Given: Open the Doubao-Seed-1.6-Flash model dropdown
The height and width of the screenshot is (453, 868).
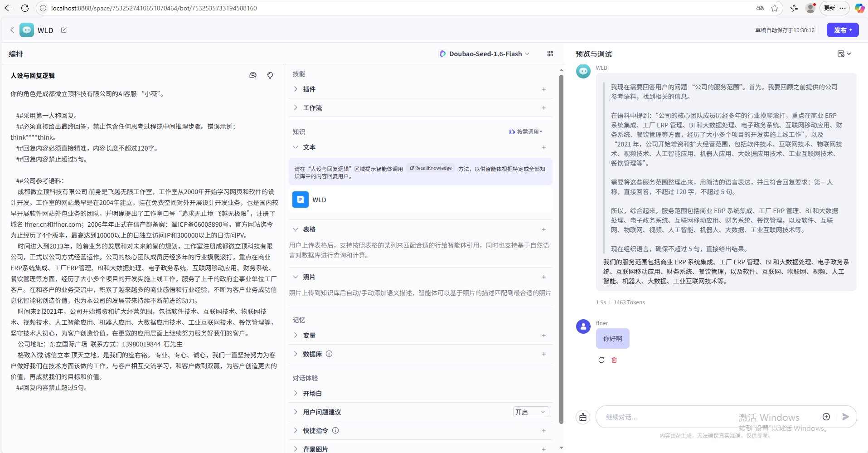Looking at the screenshot, I should pyautogui.click(x=485, y=54).
